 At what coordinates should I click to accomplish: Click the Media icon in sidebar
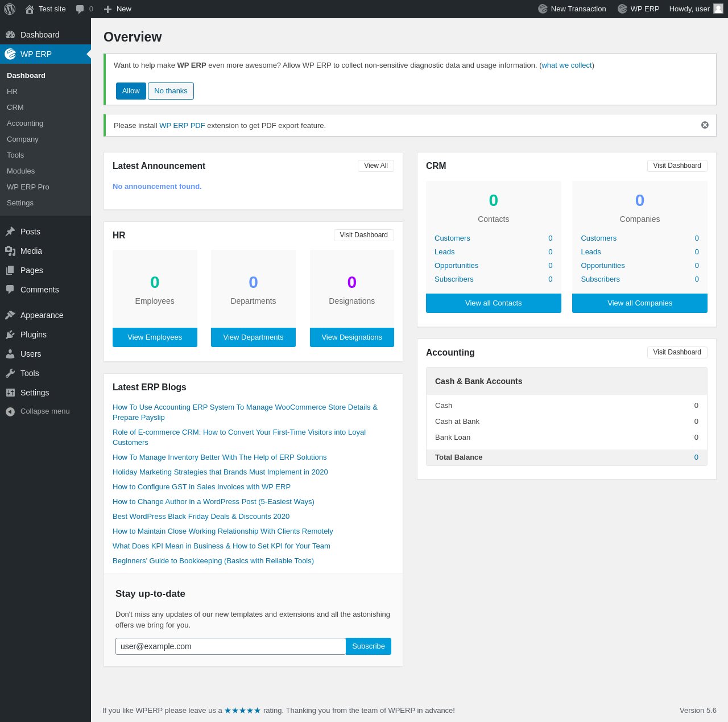pyautogui.click(x=10, y=251)
